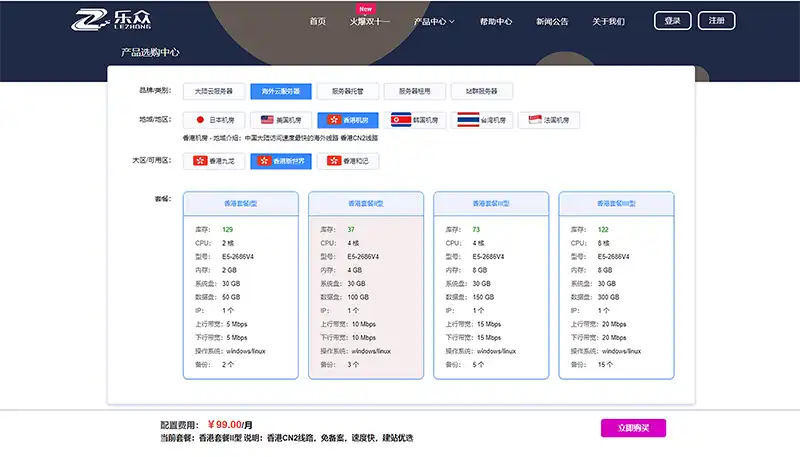This screenshot has width=800, height=457.
Task: Click stock value "129" in first package
Action: point(228,230)
